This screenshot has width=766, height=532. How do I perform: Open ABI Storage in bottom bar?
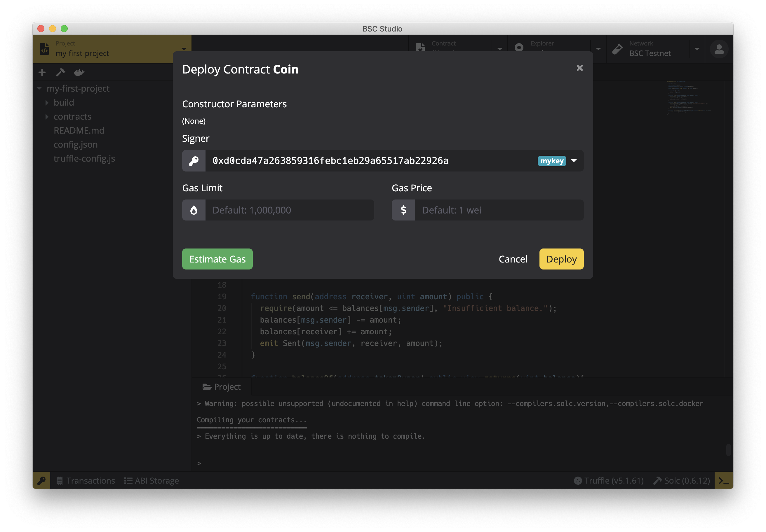(x=152, y=480)
